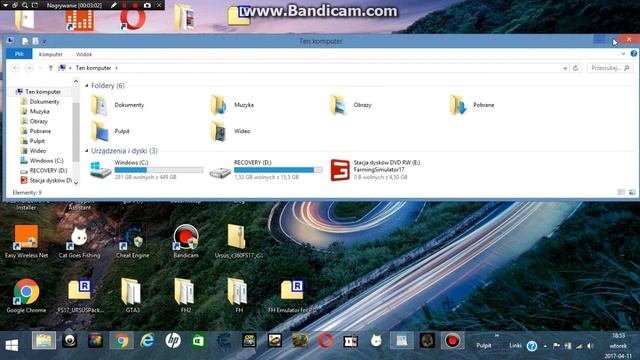Open the Opera taskbar icon
This screenshot has width=640, height=360.
pyautogui.click(x=325, y=340)
